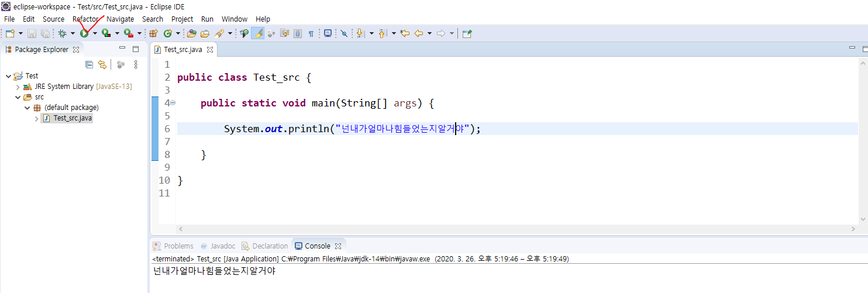Toggle Show Whitespace Characters pilcrow button

tap(311, 33)
